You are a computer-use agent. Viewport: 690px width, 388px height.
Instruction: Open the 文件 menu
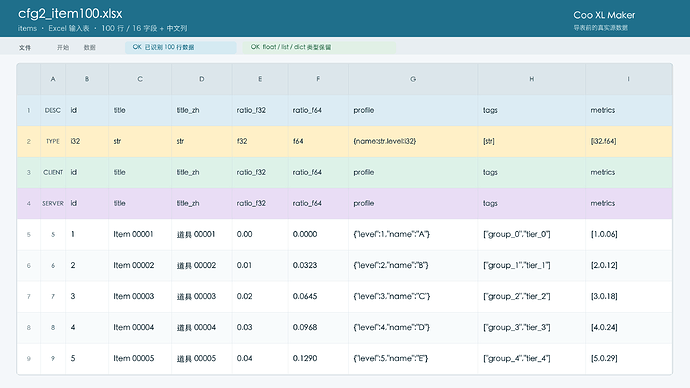25,48
